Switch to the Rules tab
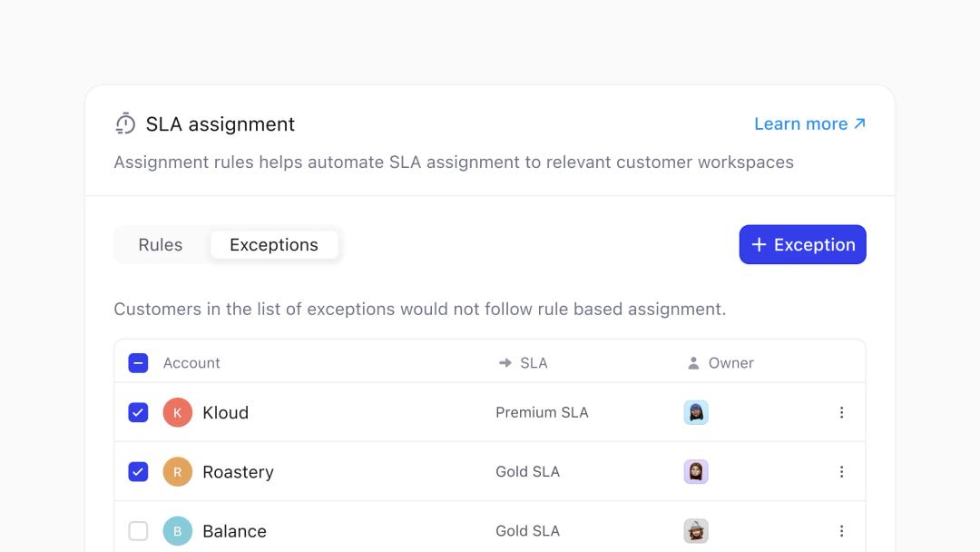Screen dimensions: 980x552 click(161, 245)
